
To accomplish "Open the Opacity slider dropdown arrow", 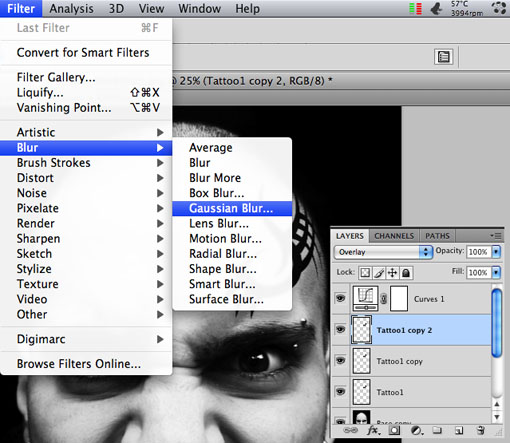I will (x=496, y=252).
